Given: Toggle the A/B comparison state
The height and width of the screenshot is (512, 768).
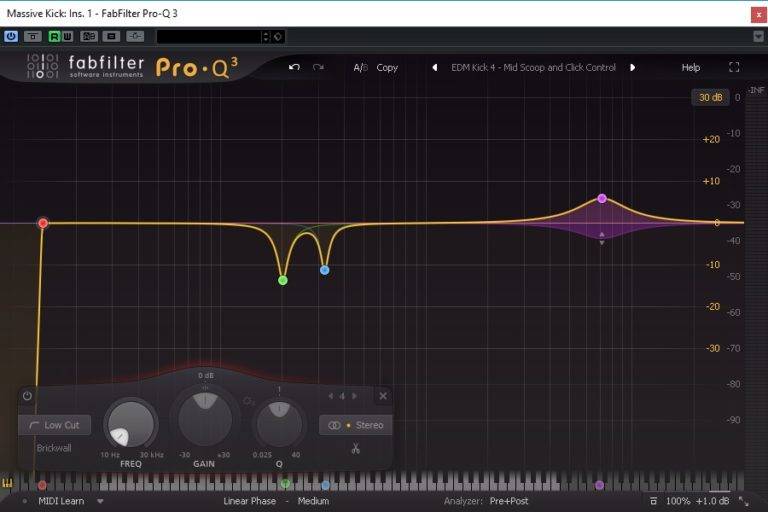Looking at the screenshot, I should point(359,68).
